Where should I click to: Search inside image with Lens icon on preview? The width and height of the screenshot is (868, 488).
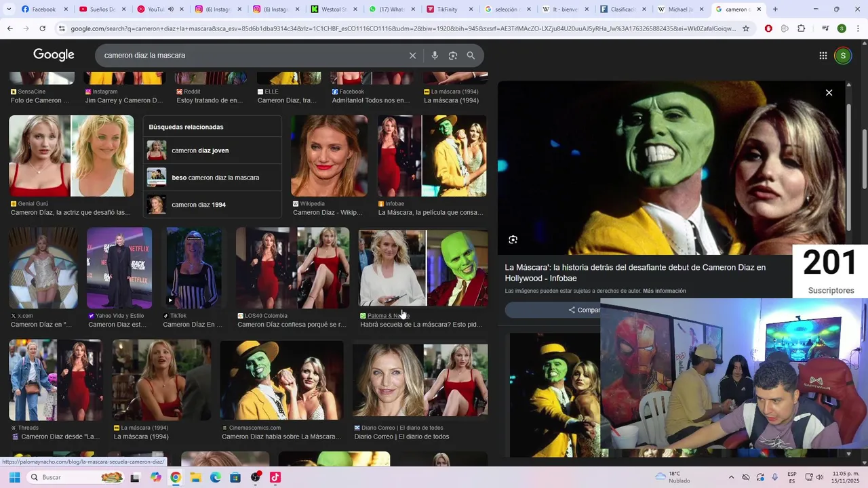513,239
